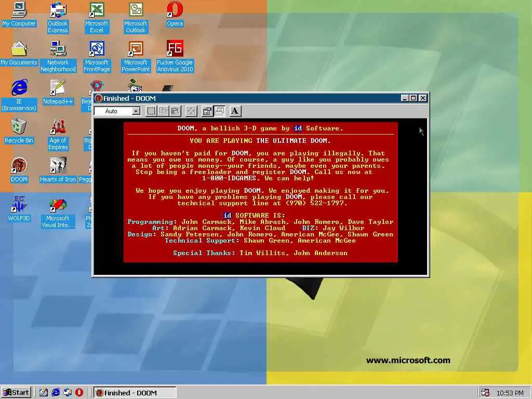Click the '1-800-IDGAMES' phone number text
Image resolution: width=532 pixels, height=399 pixels.
tap(229, 178)
